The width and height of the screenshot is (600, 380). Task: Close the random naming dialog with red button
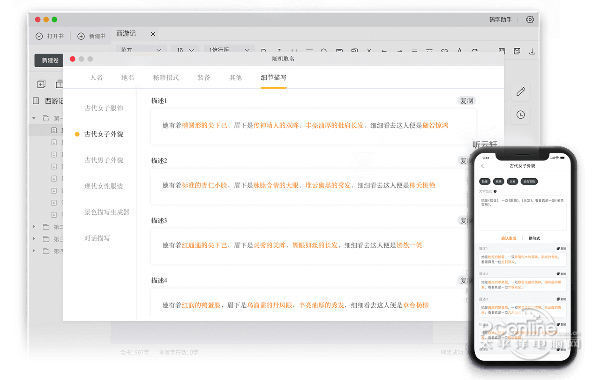coord(72,59)
